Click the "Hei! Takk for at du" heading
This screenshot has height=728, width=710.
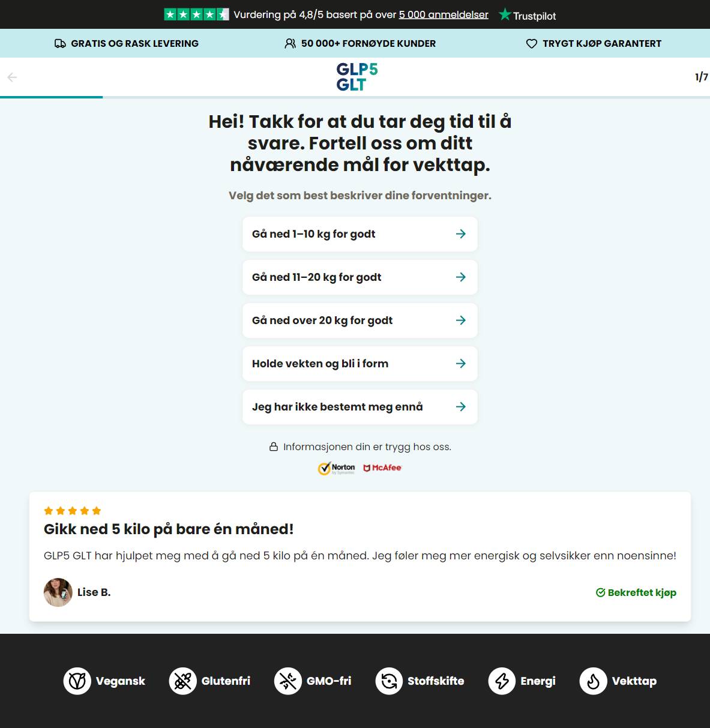(360, 143)
